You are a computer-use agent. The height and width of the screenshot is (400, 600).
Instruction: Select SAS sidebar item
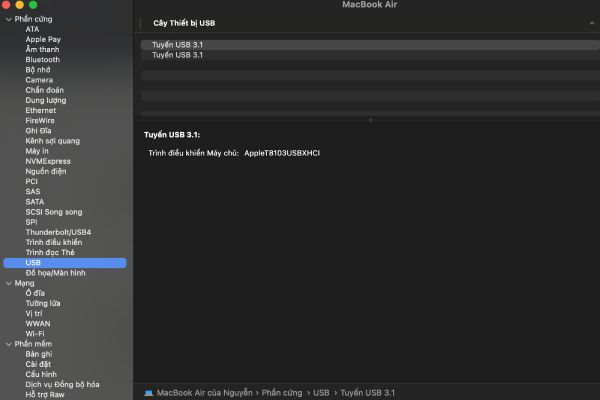point(33,191)
